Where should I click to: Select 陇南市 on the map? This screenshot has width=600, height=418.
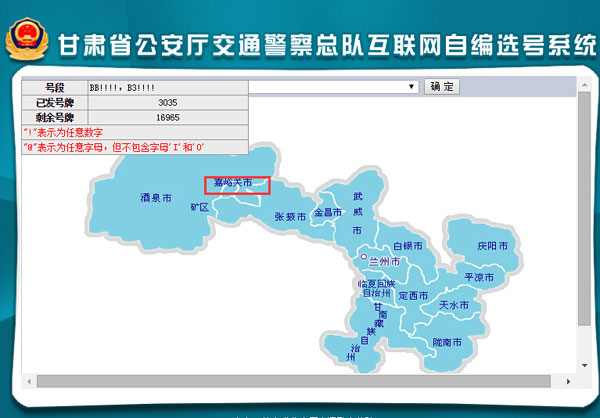point(447,342)
